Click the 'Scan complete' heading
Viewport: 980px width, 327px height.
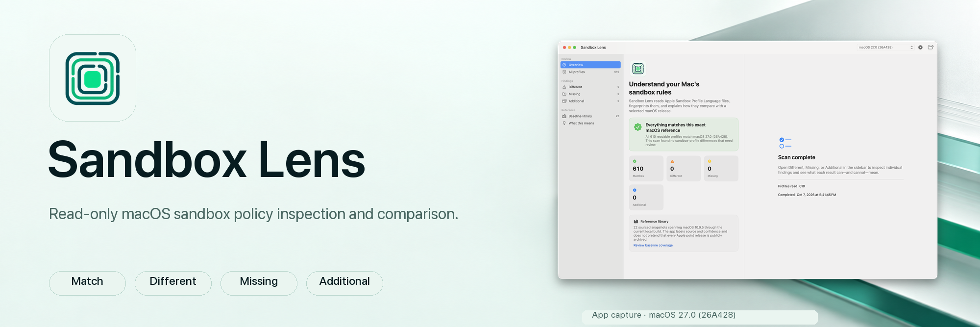pos(797,157)
